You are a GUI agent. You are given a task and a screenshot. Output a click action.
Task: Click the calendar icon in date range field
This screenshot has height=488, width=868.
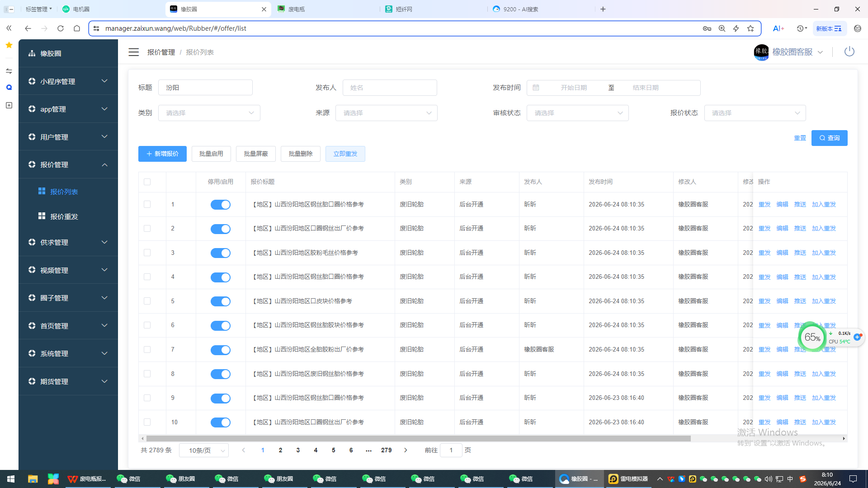tap(536, 88)
